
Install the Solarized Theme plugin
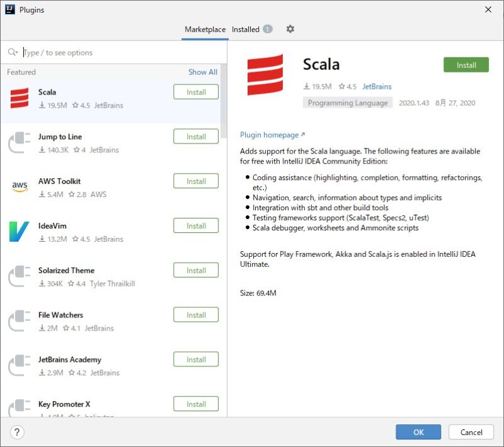click(x=196, y=270)
